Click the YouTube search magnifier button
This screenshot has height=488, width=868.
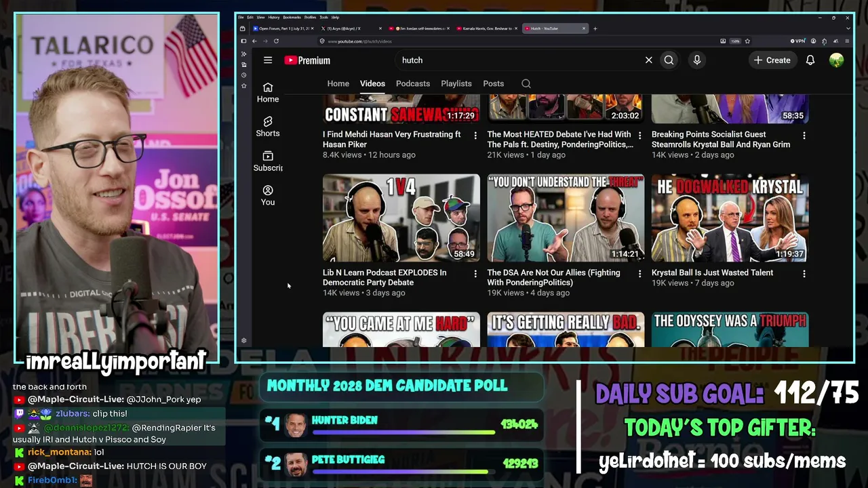click(669, 60)
